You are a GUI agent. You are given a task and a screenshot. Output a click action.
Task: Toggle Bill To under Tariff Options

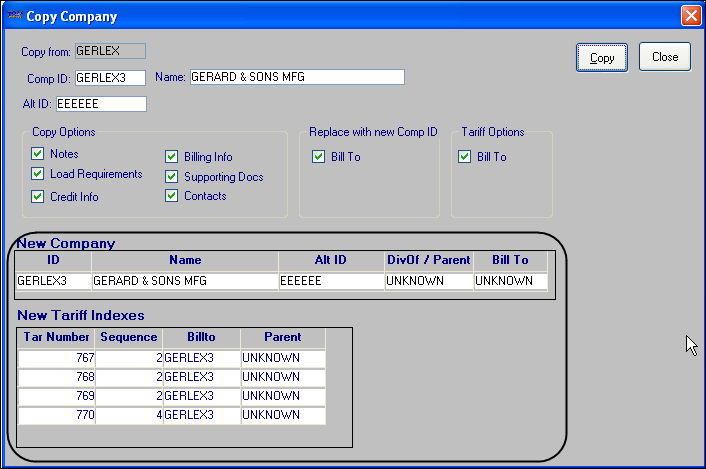pyautogui.click(x=464, y=156)
